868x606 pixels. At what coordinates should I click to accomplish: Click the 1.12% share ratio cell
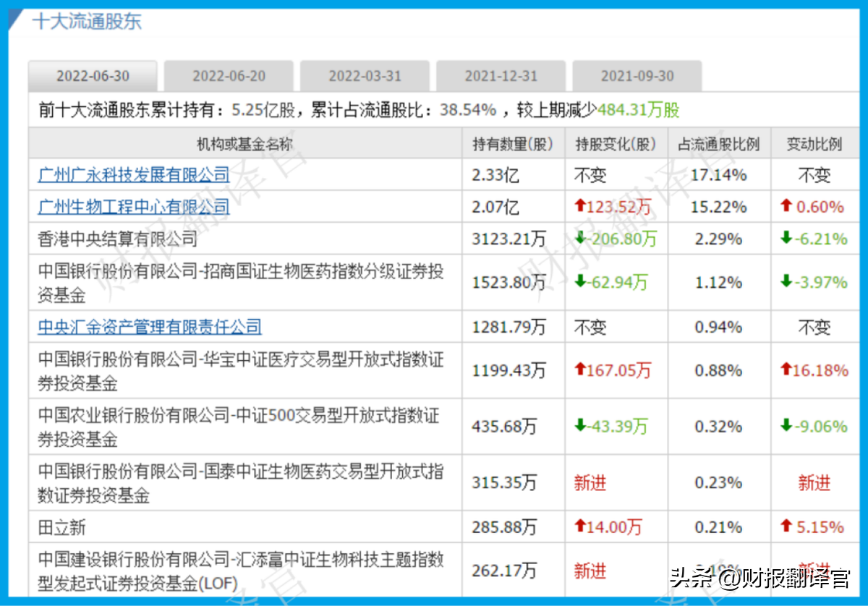719,283
